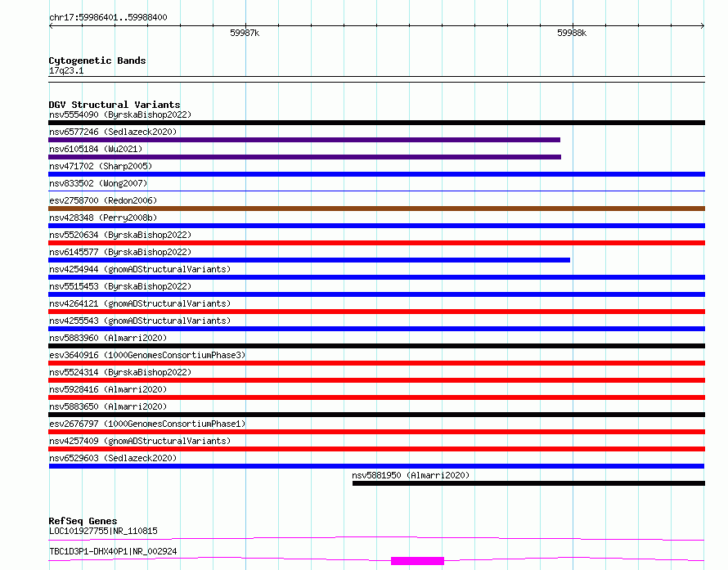Click the esv3640916 (1000GenomesConsortiumPhase3) label

(147, 355)
